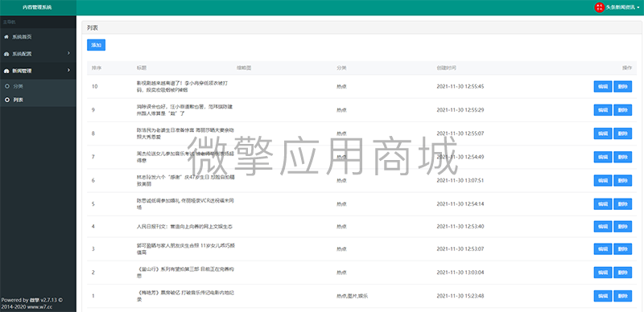Viewport: 644px width, 312px height.
Task: Click the circle icon beside 列表
Action: click(x=7, y=100)
